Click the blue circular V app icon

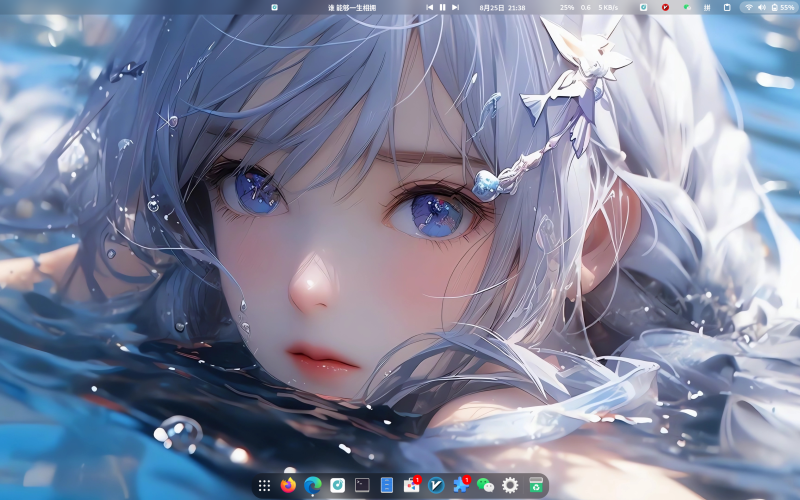(436, 485)
